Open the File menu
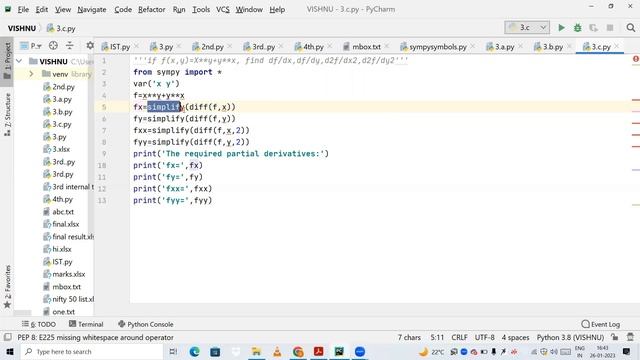Image resolution: width=640 pixels, height=360 pixels. pos(23,9)
